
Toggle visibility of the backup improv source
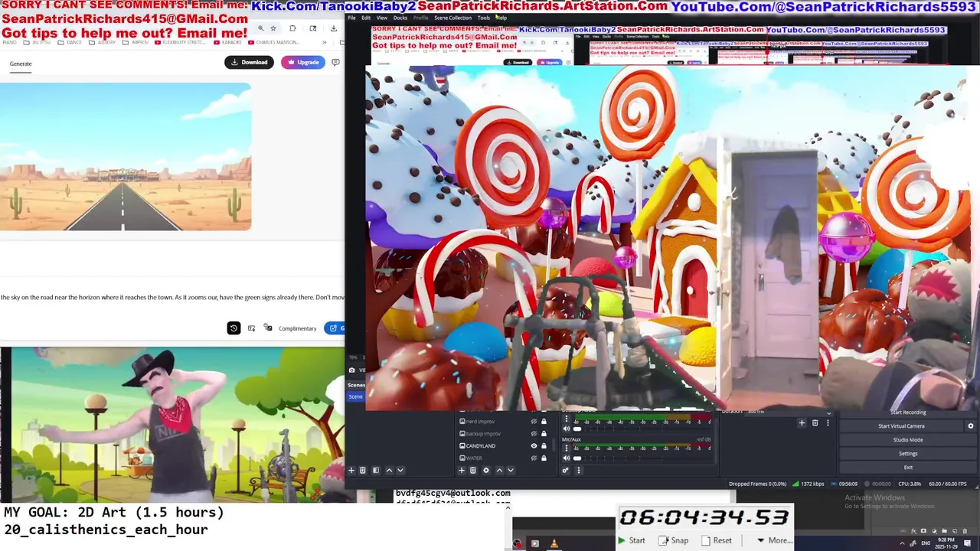[x=534, y=434]
